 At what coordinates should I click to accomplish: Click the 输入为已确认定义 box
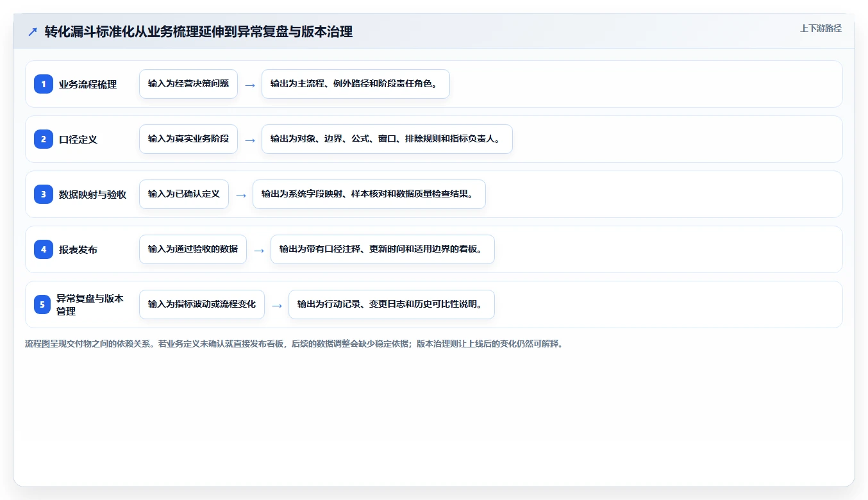(184, 194)
